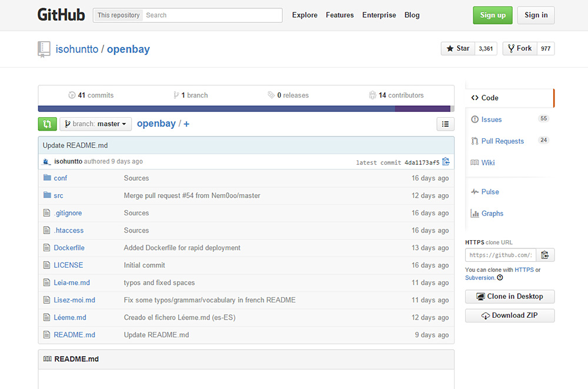588x389 pixels.
Task: Click the repository search field
Action: (212, 15)
